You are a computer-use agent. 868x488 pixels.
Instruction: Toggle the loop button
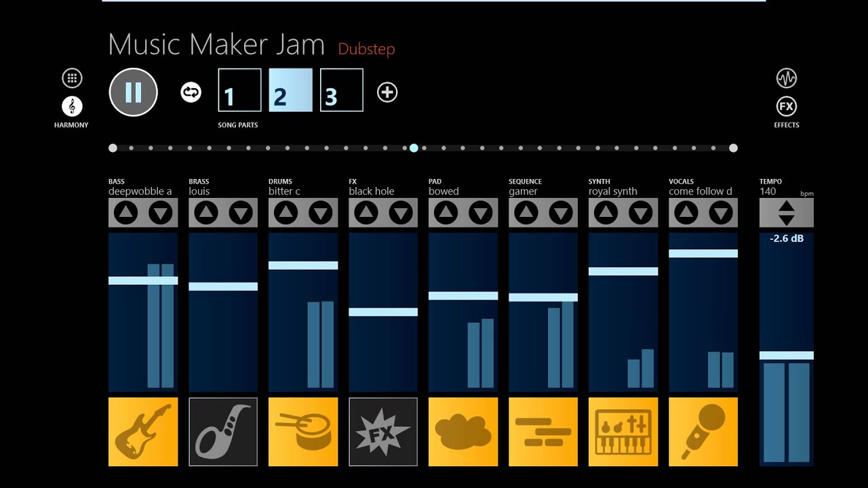[x=191, y=92]
